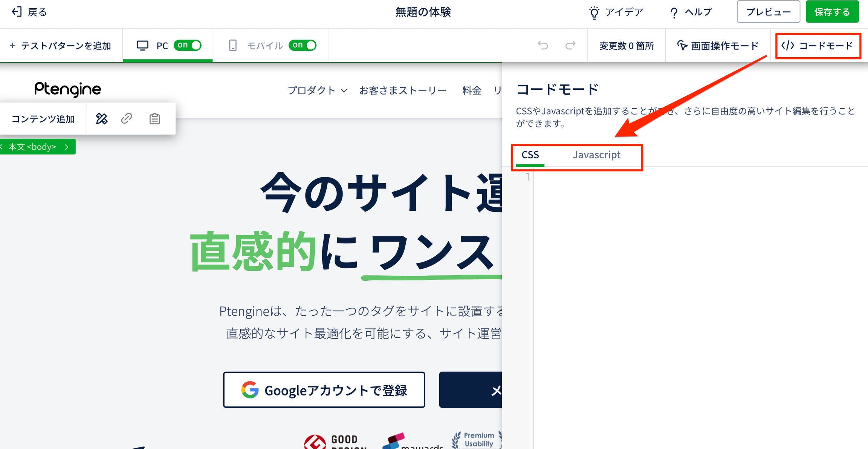Click the back arrow icon (戻る)
Viewport: 868px width, 449px height.
[17, 12]
